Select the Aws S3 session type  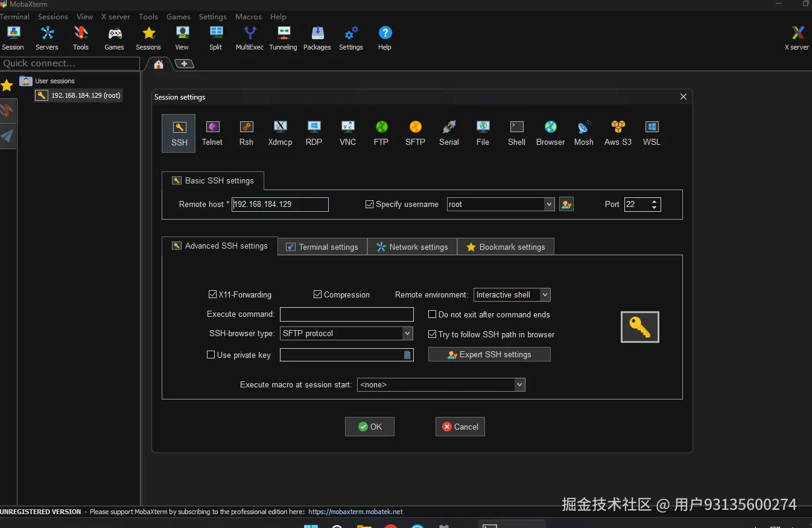618,133
